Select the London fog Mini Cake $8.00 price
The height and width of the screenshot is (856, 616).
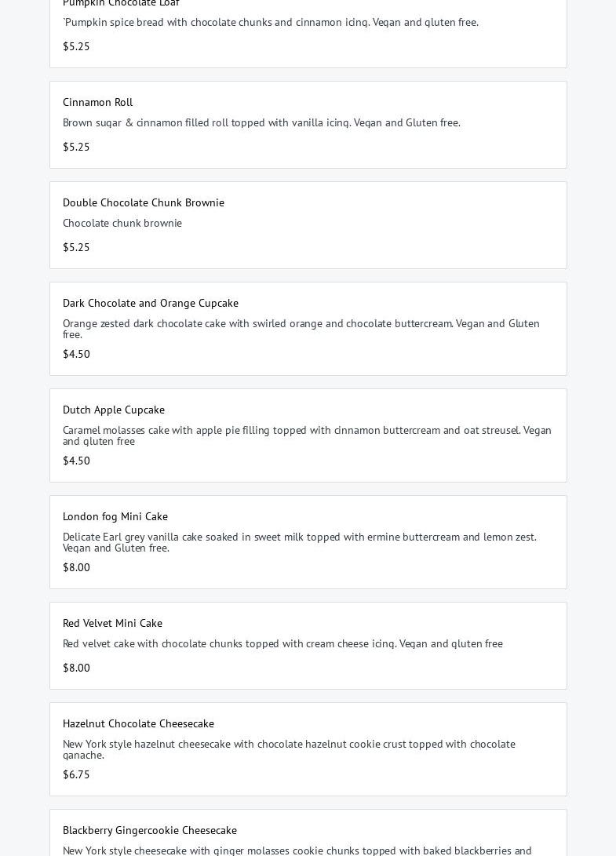coord(76,567)
